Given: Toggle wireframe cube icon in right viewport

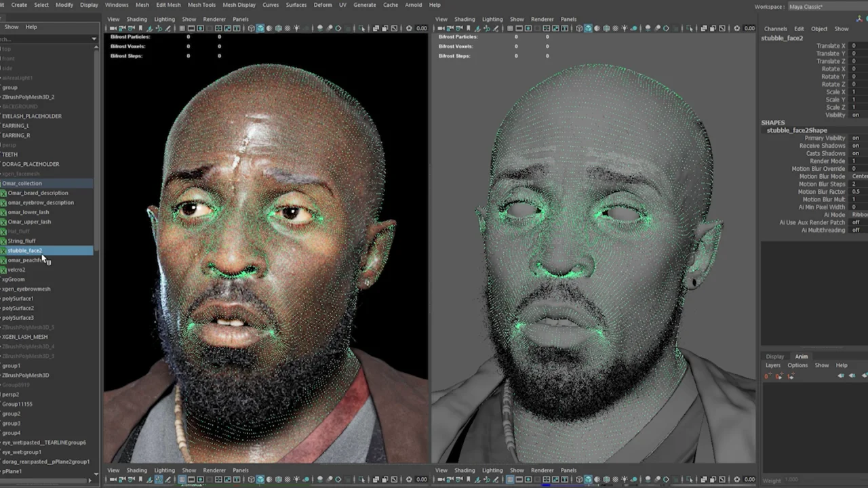Looking at the screenshot, I should (x=579, y=28).
